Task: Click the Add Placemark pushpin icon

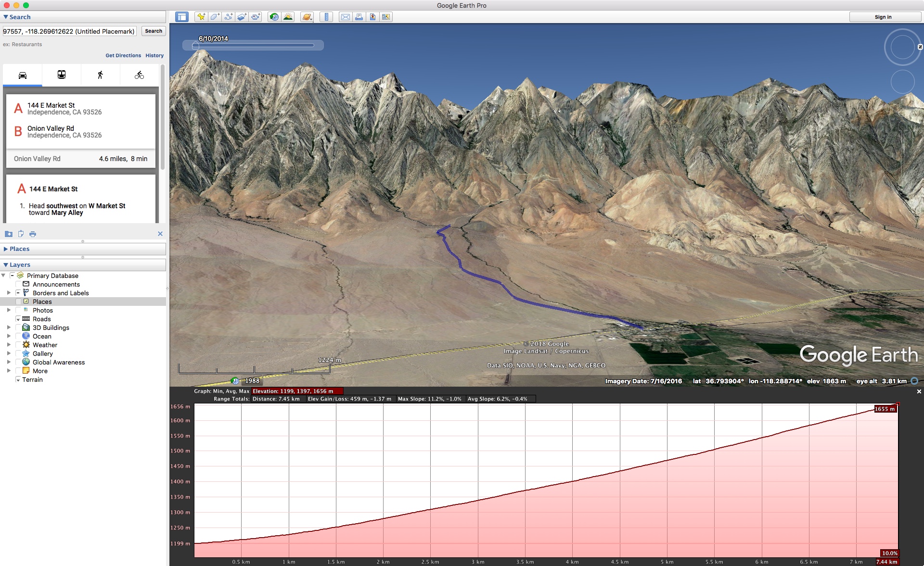Action: click(x=201, y=17)
